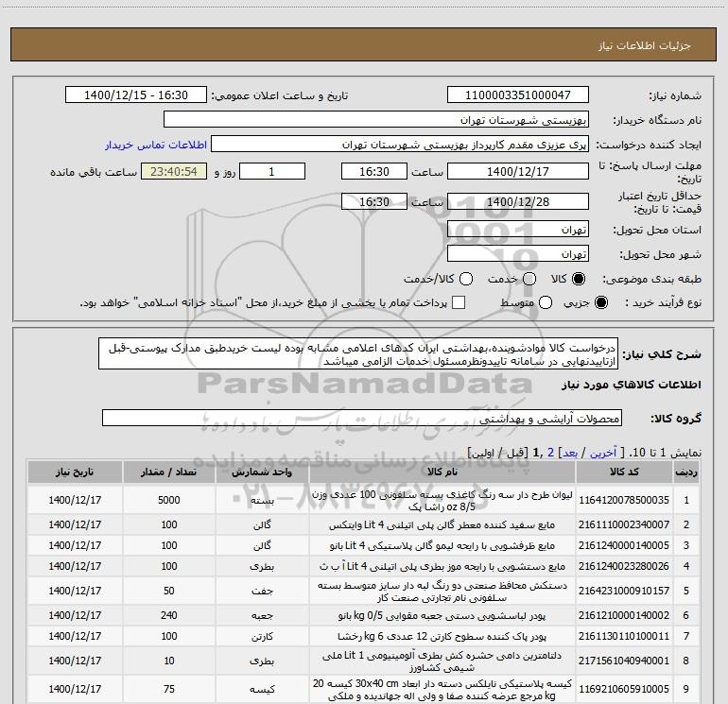Open the اطلاعات تماس خریدار link

[x=156, y=145]
